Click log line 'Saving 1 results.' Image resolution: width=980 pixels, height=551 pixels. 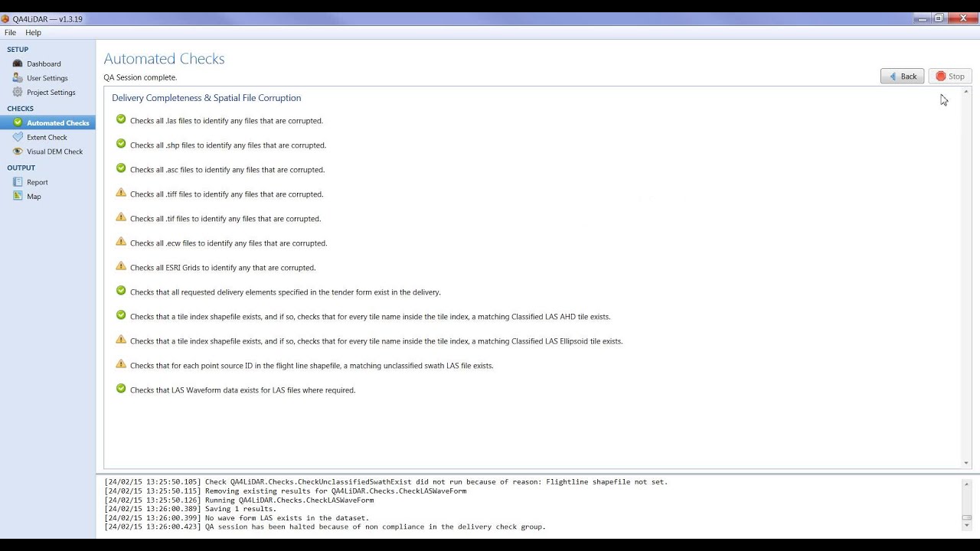(x=191, y=509)
